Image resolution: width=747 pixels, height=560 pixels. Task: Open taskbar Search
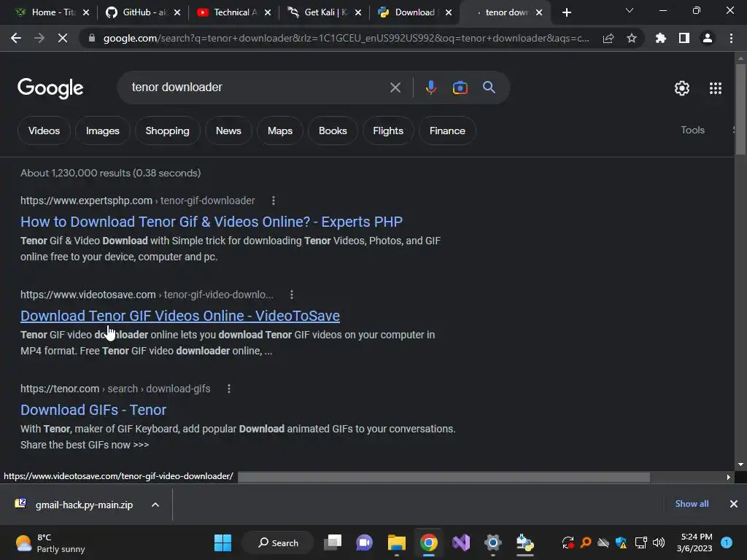(278, 542)
